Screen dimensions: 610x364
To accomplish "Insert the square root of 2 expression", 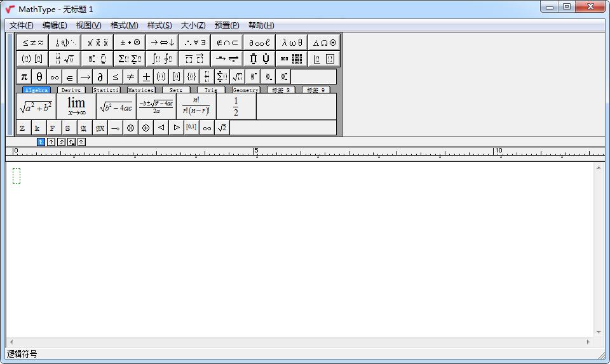I will (222, 128).
